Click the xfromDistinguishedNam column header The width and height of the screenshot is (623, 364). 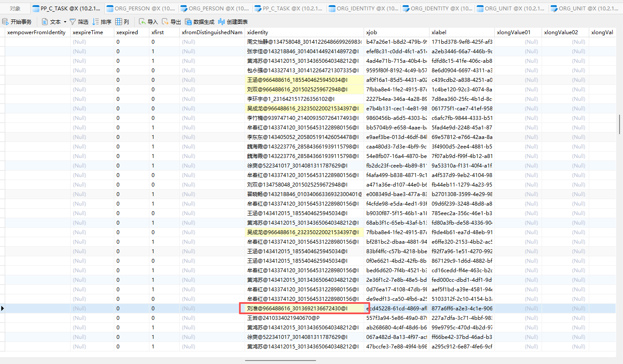coord(212,32)
